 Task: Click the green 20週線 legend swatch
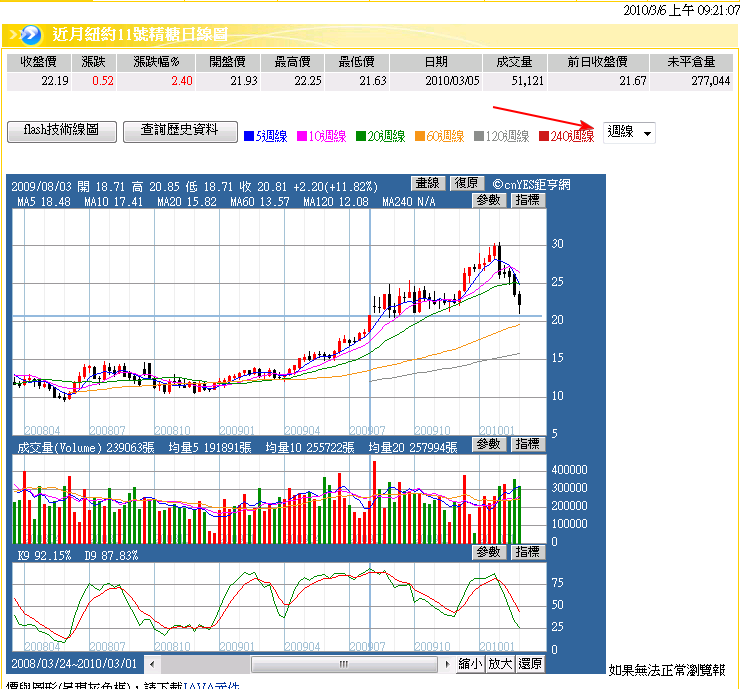[361, 136]
